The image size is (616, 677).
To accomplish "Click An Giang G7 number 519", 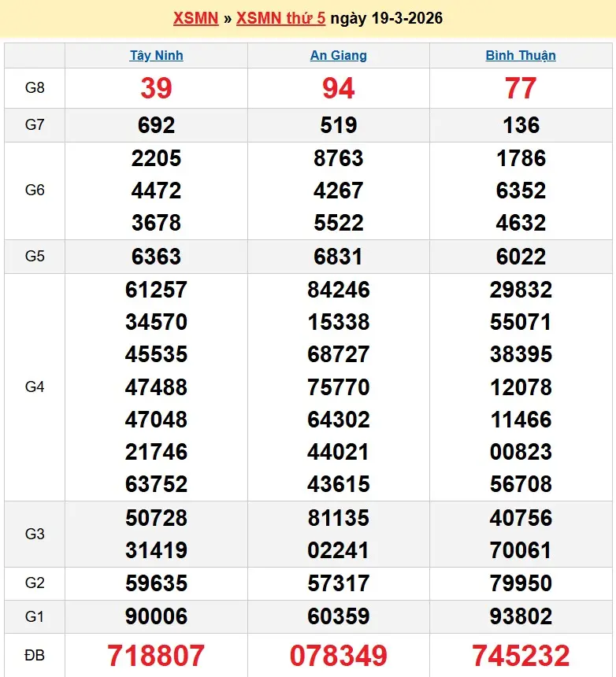I will coord(338,125).
